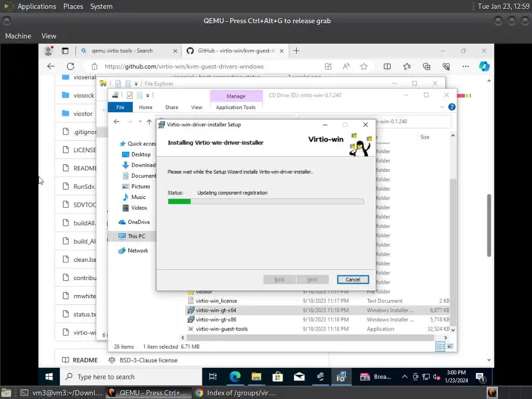Switch to large icons view in Explorer
The width and height of the screenshot is (532, 399).
[450, 347]
